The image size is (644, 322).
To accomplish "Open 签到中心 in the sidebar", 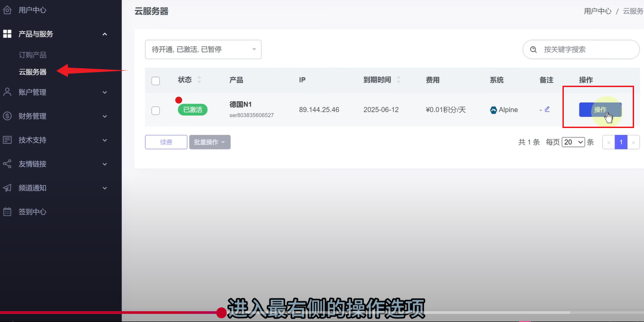I will tap(33, 212).
